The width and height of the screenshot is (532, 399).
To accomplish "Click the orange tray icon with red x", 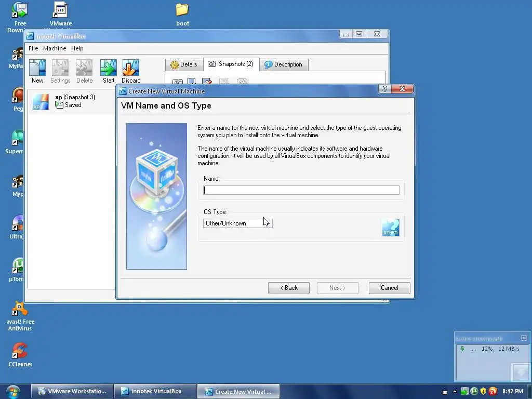I will [493, 391].
